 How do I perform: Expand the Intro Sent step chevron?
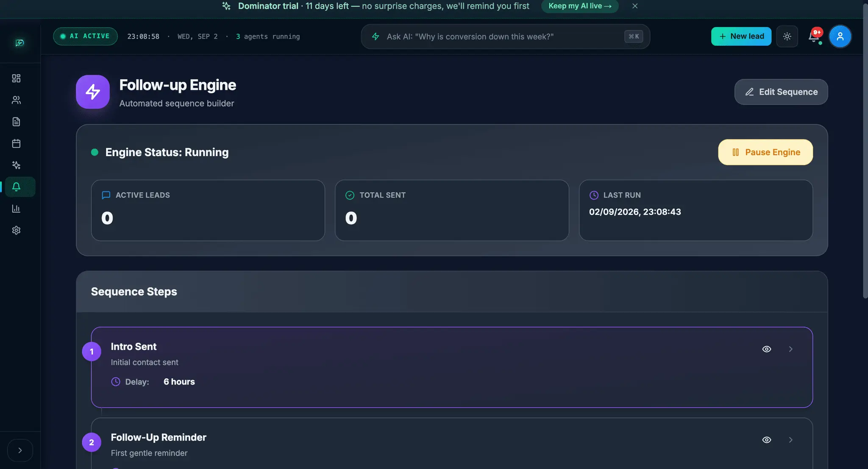(790, 349)
